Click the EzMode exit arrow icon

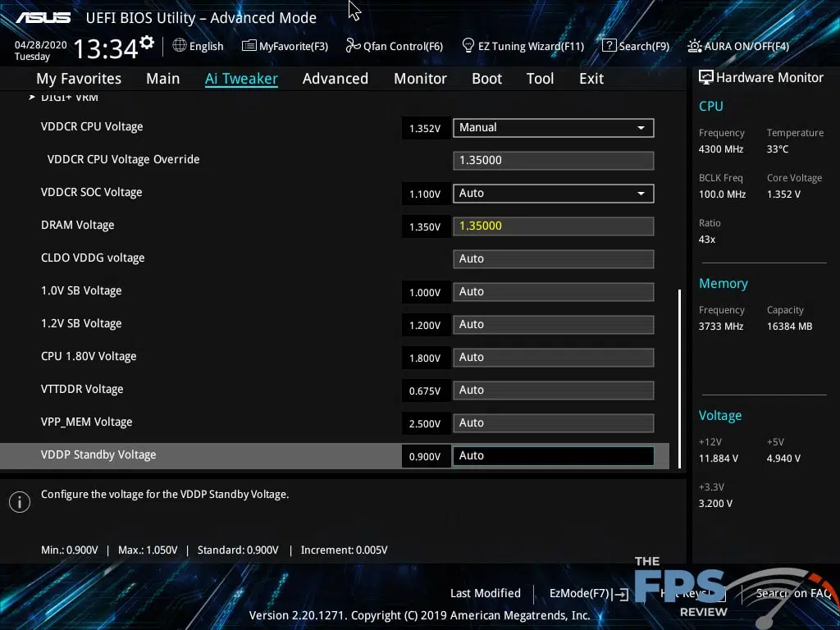[x=622, y=594]
